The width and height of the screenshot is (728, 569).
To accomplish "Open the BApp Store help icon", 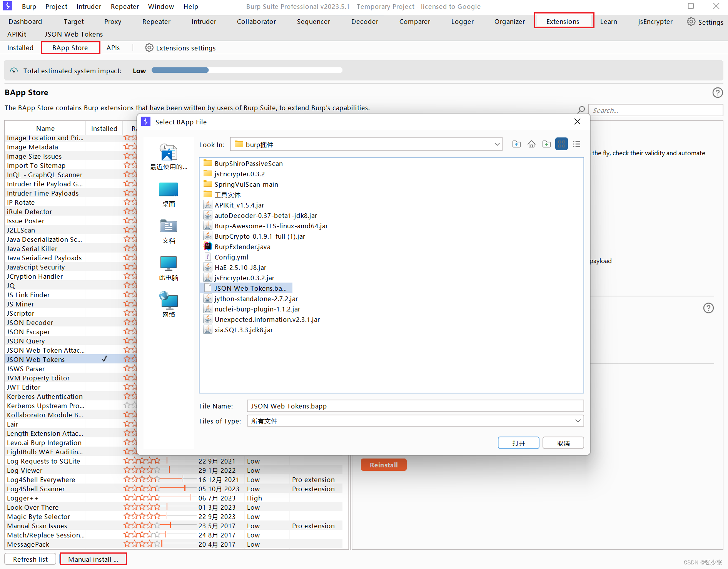I will click(x=718, y=92).
